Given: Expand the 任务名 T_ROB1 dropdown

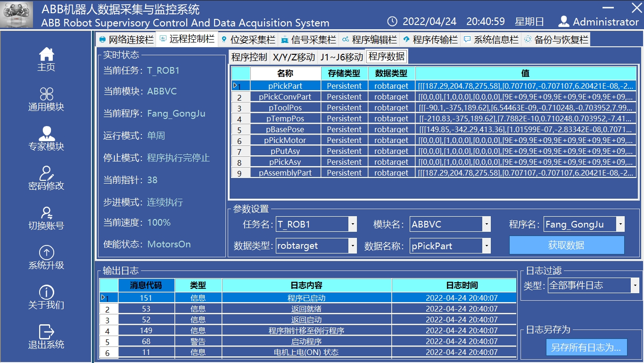Looking at the screenshot, I should tap(352, 224).
